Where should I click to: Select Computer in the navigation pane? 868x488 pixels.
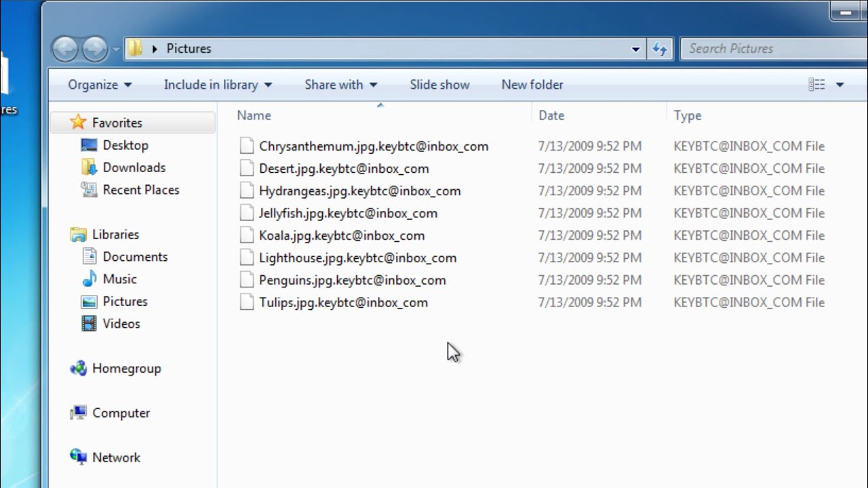121,413
